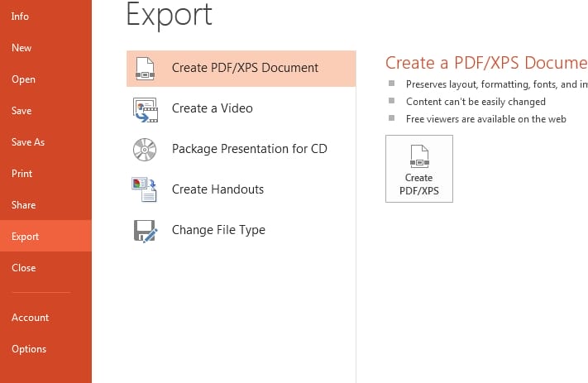Click the floppy disk Change File Type icon
Viewport: 588px width, 383px height.
(x=145, y=230)
